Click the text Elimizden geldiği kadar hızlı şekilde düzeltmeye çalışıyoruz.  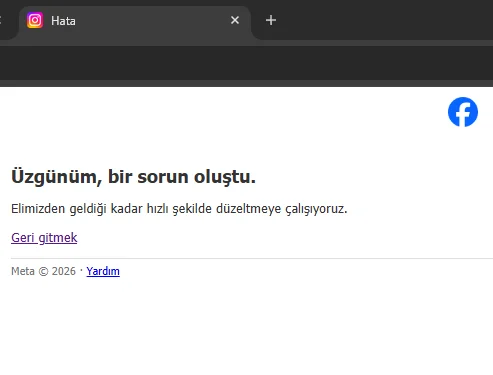click(x=179, y=209)
